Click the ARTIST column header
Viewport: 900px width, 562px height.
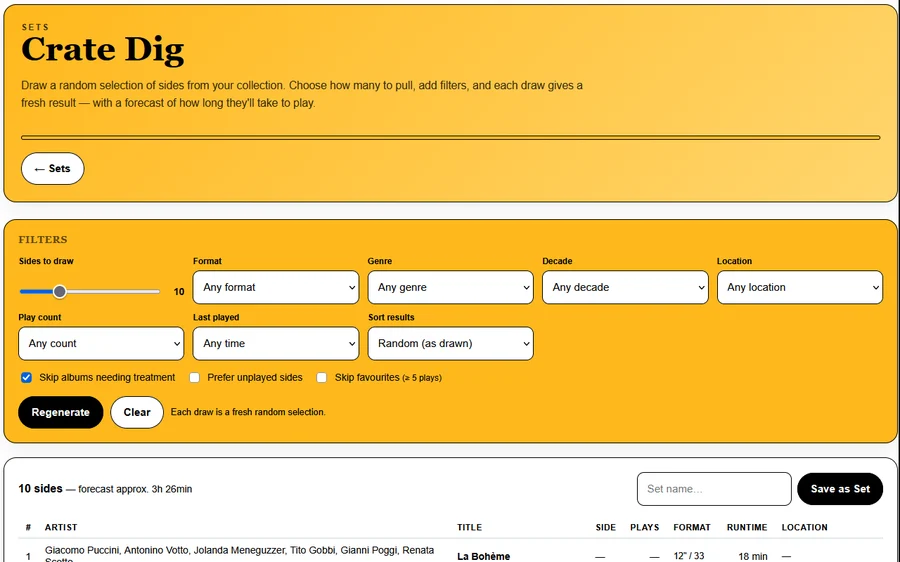[x=61, y=528]
